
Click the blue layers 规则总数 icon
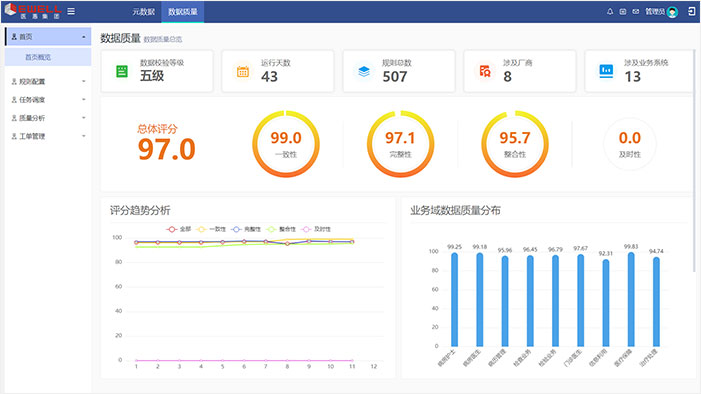pos(364,71)
